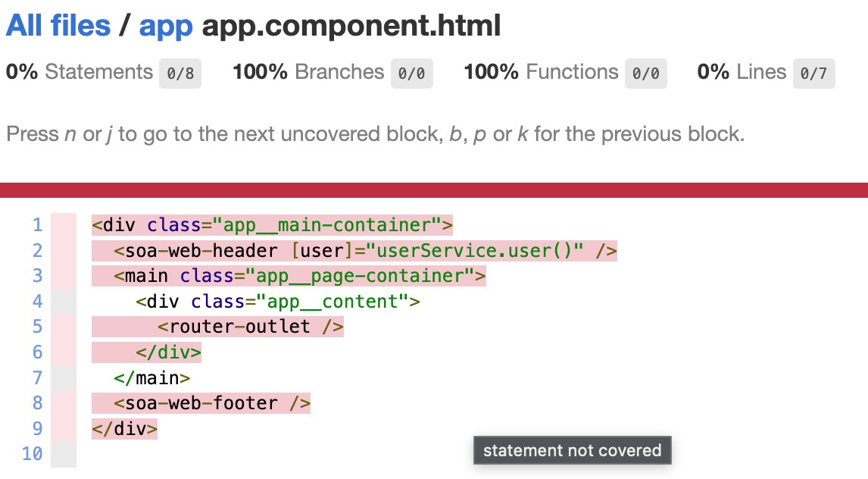
Task: Click the keyboard navigation hint text
Action: [x=376, y=134]
